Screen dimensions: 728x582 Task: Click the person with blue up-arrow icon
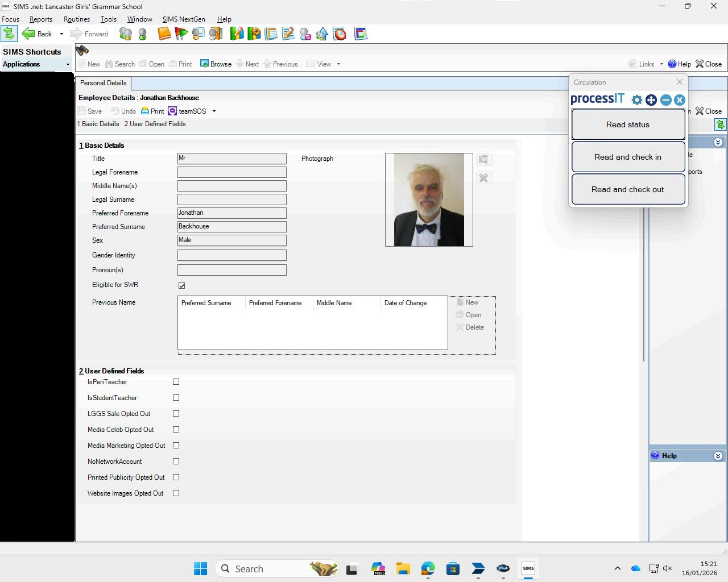(x=322, y=34)
